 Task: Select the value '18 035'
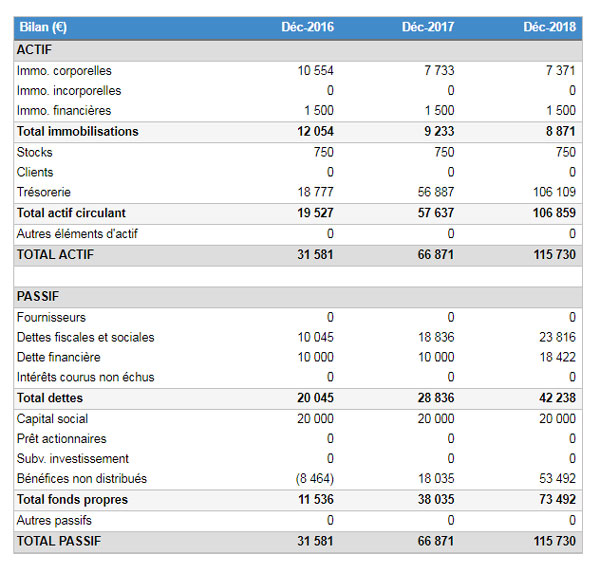[x=436, y=478]
